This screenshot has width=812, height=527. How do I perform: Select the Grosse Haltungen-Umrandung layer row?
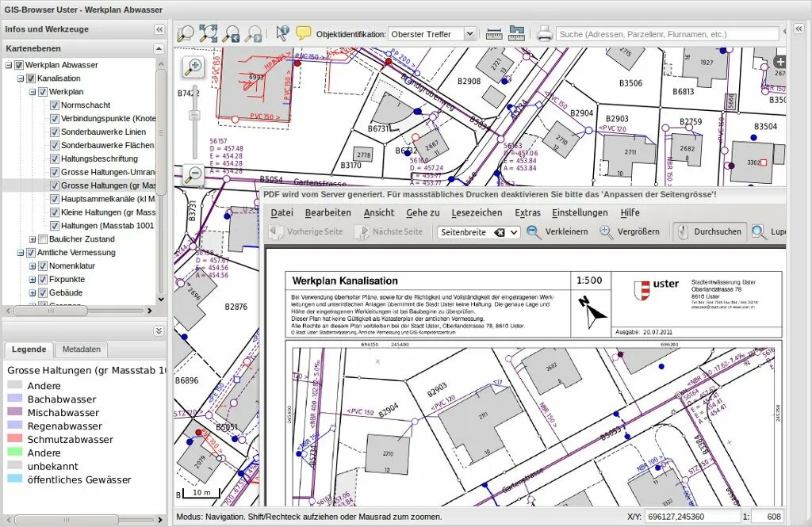pyautogui.click(x=108, y=173)
